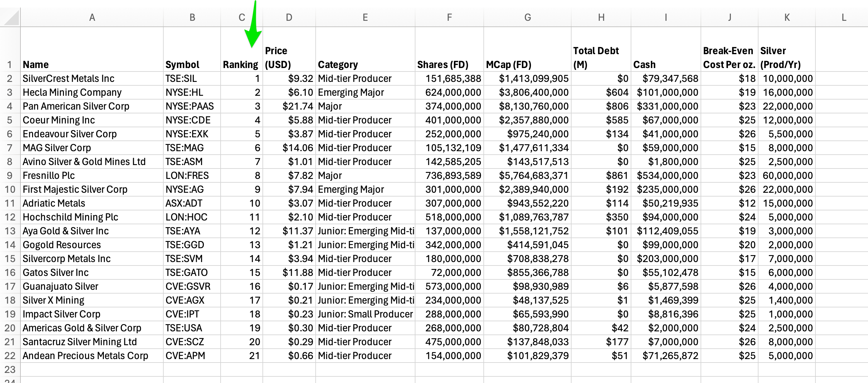The height and width of the screenshot is (383, 868).
Task: Select row 1 header number
Action: point(10,49)
